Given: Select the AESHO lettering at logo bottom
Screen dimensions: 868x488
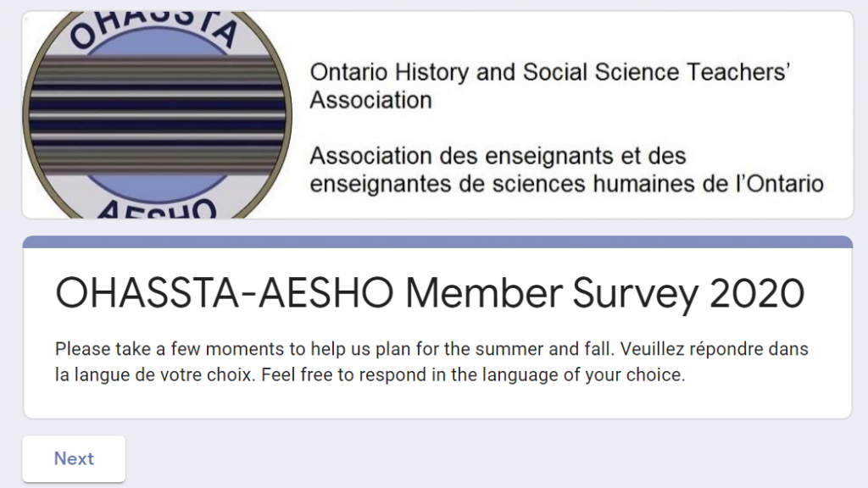Looking at the screenshot, I should coord(157,208).
